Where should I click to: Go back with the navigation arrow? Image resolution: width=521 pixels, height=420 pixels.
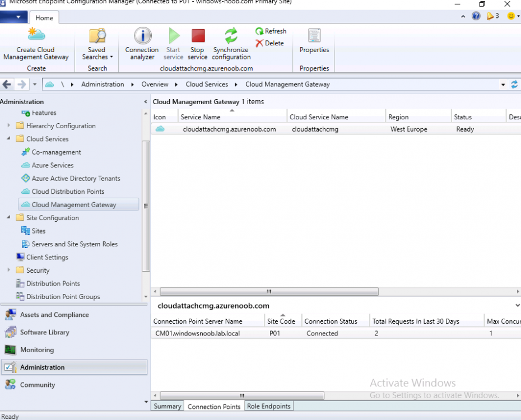7,85
